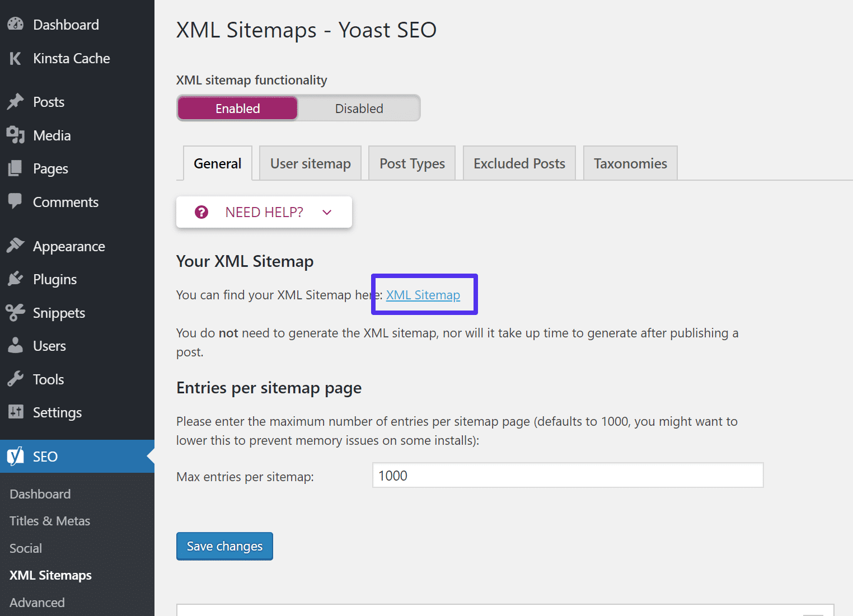The width and height of the screenshot is (853, 616).
Task: Click the Save changes button
Action: point(224,546)
